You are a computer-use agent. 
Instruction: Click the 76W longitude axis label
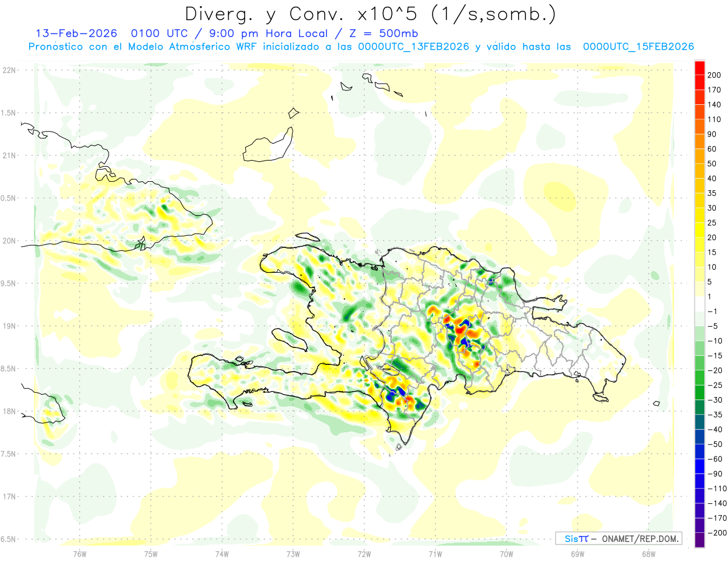(79, 553)
